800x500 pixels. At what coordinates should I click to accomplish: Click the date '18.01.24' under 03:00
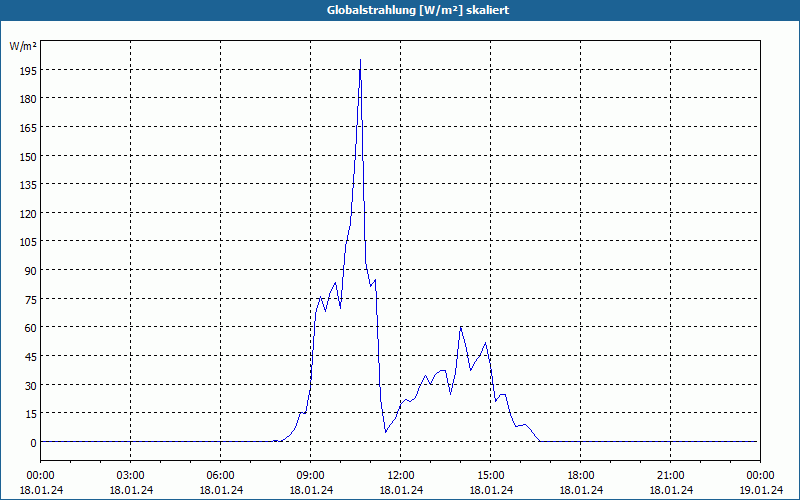pos(131,490)
